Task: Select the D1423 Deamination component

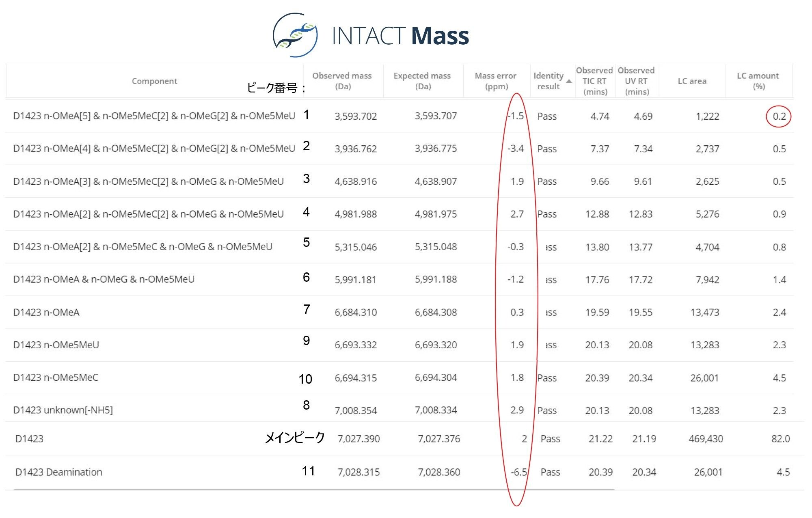Action: point(404,472)
